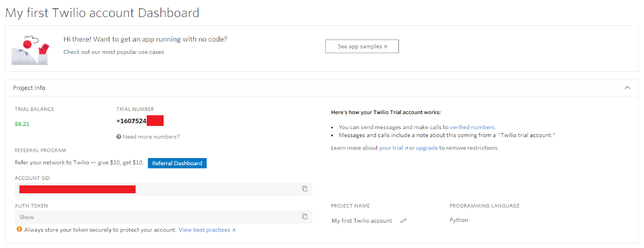Follow the verified numbers link
644x248 pixels.
pyautogui.click(x=473, y=127)
